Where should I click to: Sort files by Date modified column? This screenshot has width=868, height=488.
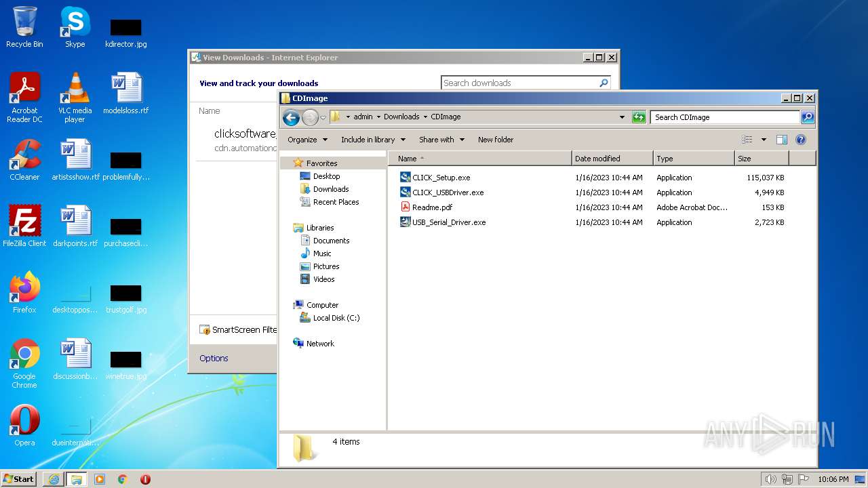coord(612,159)
